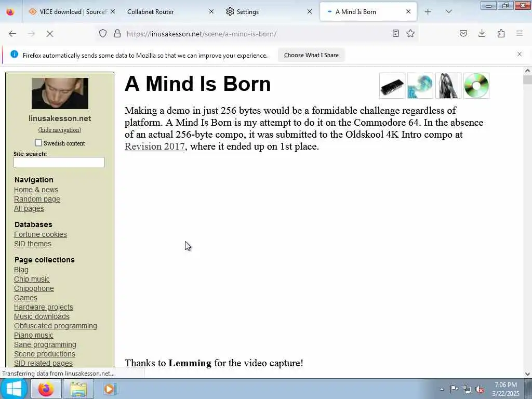Open Firefox View icon
This screenshot has height=399, width=532.
[x=10, y=12]
